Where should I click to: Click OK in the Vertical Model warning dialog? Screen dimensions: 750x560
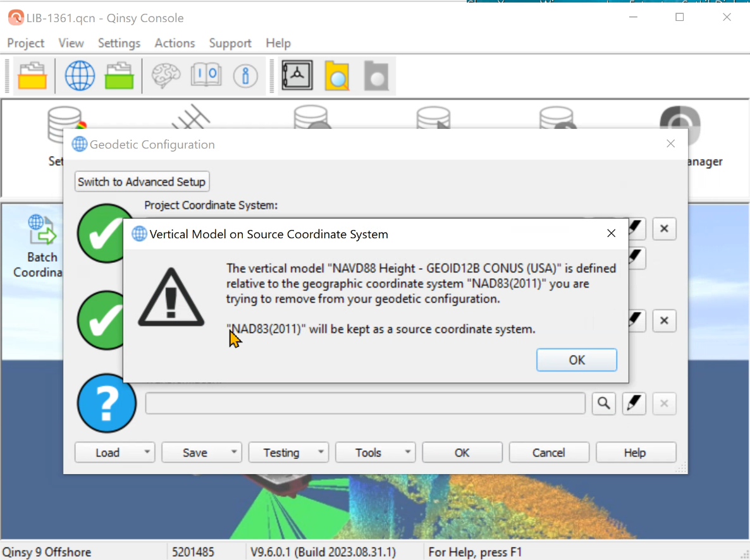576,360
